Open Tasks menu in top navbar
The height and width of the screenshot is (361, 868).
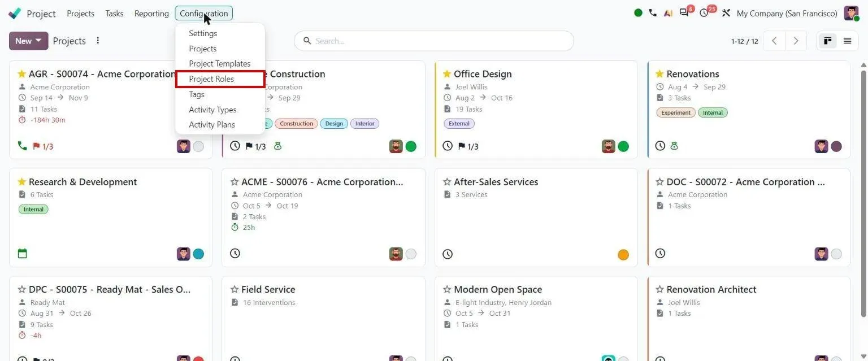click(x=114, y=13)
